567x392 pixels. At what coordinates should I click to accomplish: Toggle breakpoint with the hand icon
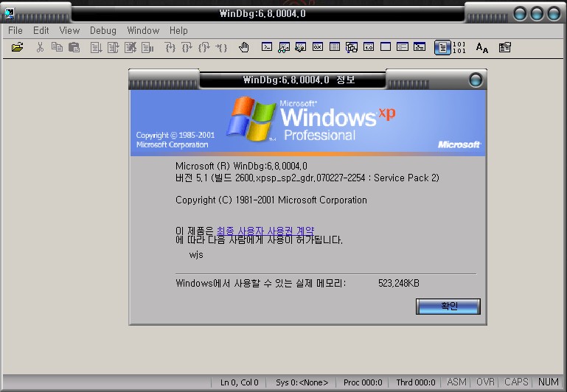coord(244,47)
